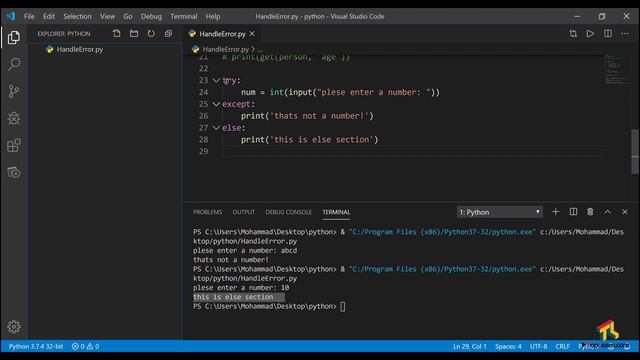
Task: Open HandleError.py in the Explorer tree
Action: 80,49
